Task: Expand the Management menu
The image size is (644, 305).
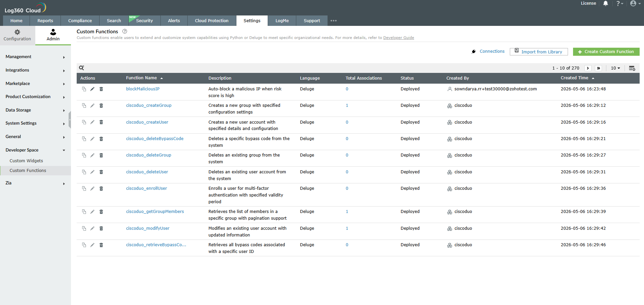Action: point(35,57)
